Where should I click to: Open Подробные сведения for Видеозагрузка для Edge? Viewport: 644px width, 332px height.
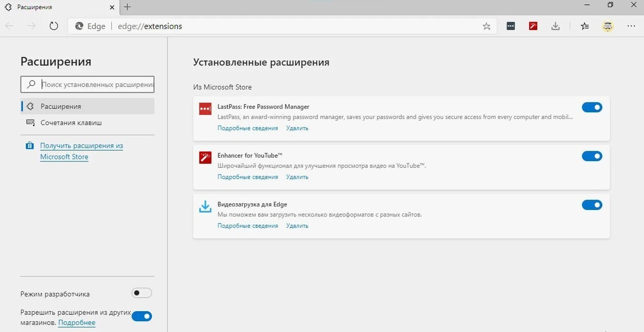pyautogui.click(x=247, y=226)
